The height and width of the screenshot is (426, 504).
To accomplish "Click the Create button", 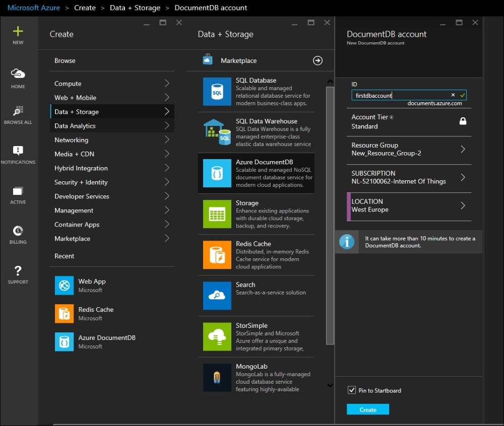I will [x=368, y=409].
